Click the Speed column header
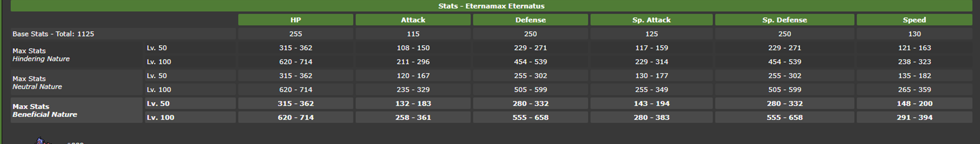This screenshot has height=144, width=980. click(914, 20)
